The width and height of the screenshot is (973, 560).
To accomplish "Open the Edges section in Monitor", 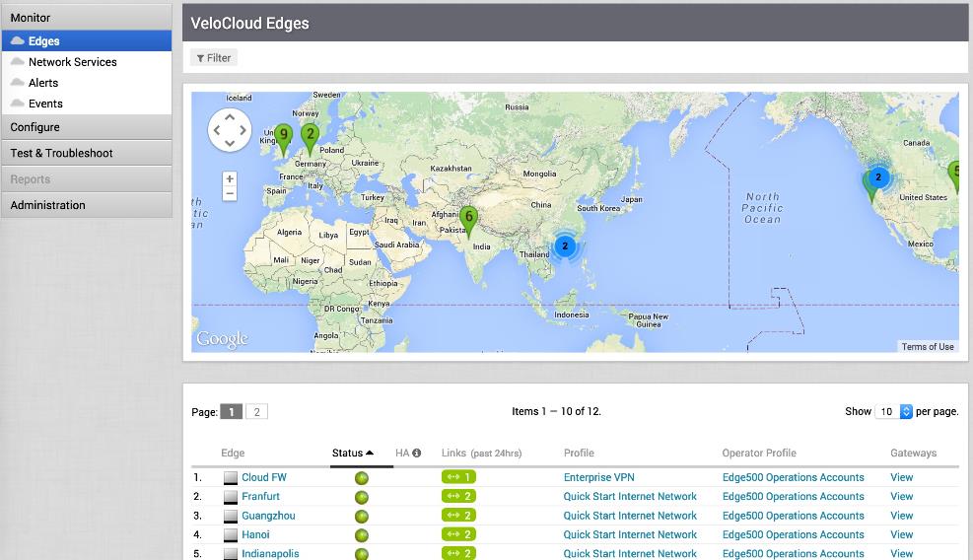I will (87, 41).
